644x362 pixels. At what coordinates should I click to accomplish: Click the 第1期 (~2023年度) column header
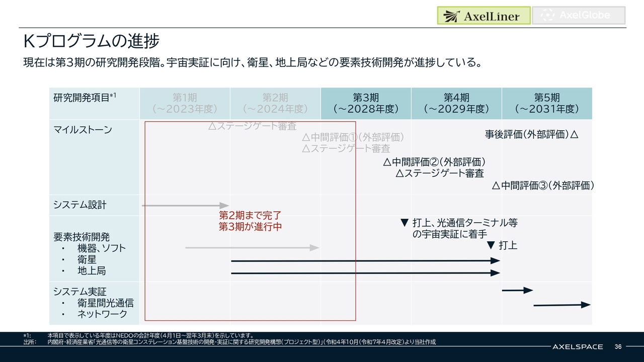(x=185, y=104)
